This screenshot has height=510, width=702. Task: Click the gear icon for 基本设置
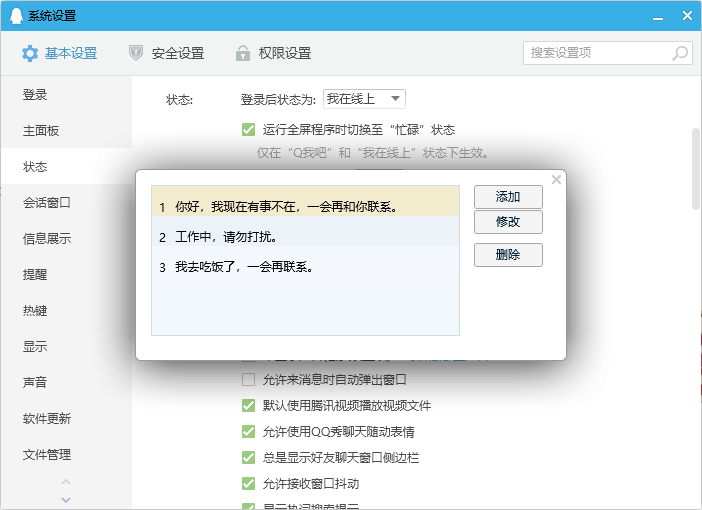pos(30,53)
